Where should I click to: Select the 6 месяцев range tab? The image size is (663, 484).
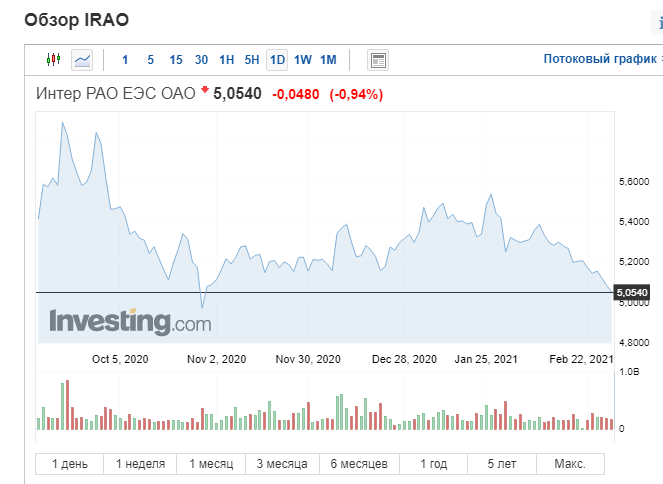pos(358,464)
